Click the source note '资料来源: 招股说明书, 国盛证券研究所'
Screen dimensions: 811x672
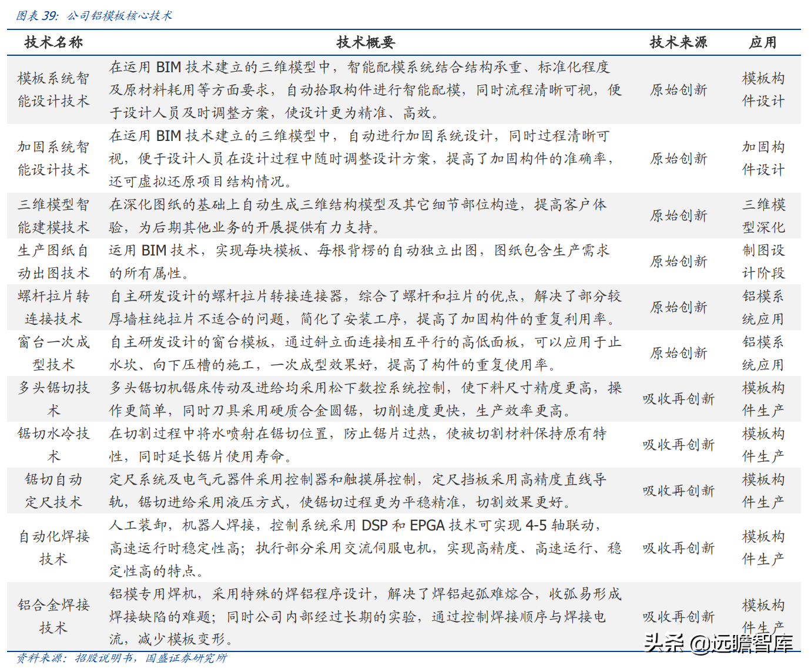tap(121, 658)
